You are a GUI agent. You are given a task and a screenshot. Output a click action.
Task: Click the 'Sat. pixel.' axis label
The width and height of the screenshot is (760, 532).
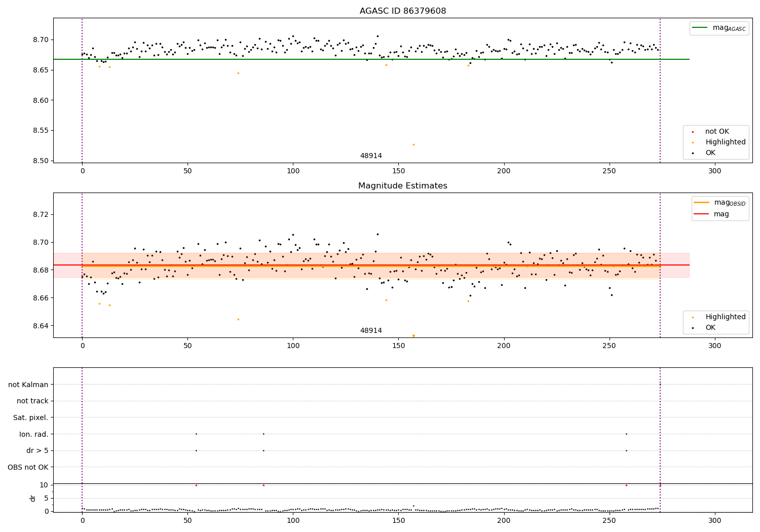31,417
